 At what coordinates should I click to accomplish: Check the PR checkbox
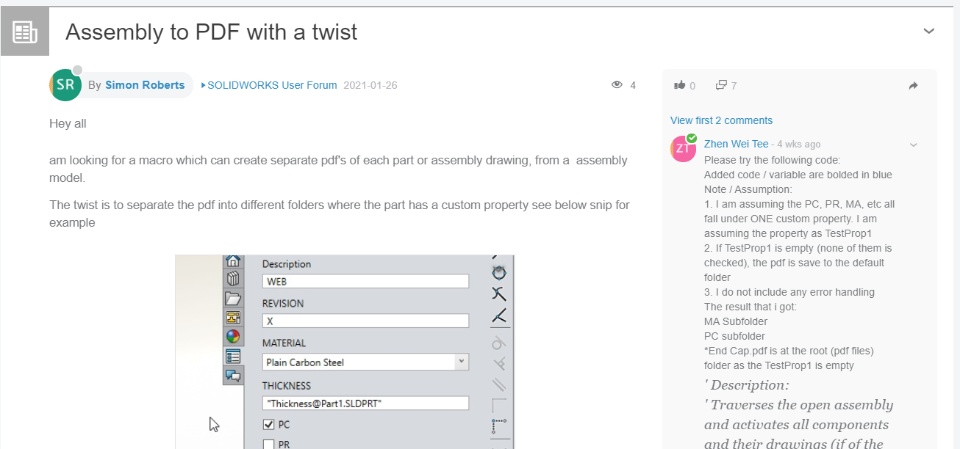[x=268, y=445]
